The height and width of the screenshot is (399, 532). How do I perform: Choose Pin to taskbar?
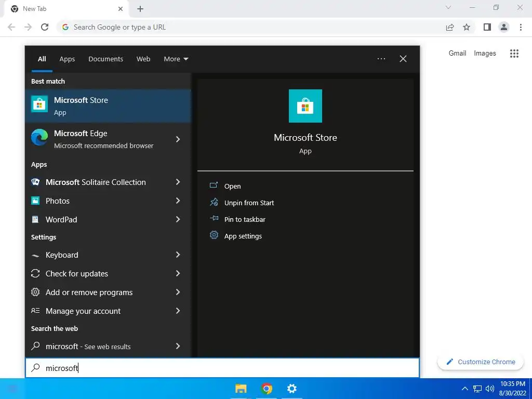pos(245,220)
